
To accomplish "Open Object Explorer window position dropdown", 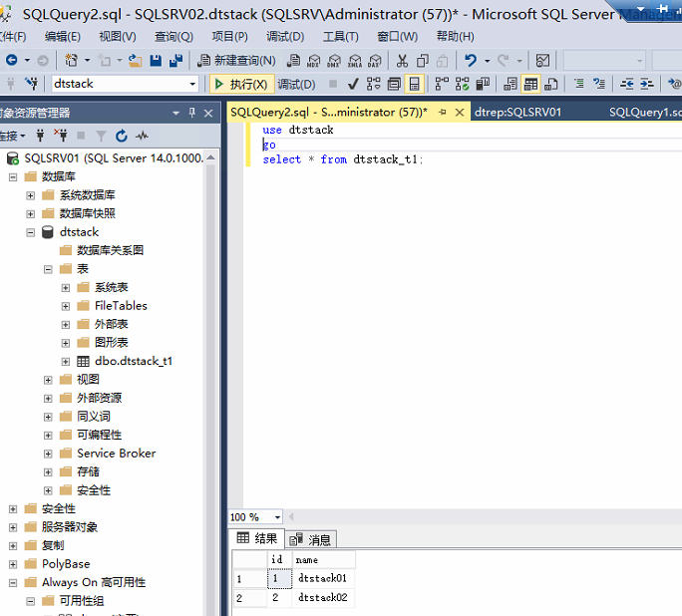I will (x=175, y=113).
